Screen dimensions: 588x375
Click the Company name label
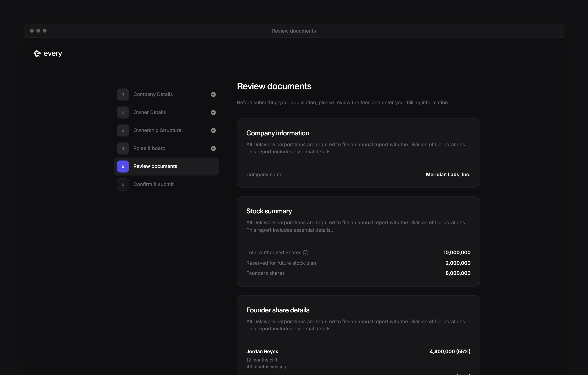pyautogui.click(x=264, y=175)
